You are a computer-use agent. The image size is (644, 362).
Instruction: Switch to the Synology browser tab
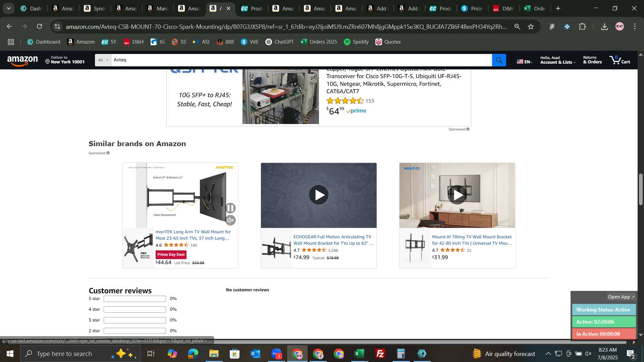[x=94, y=8]
